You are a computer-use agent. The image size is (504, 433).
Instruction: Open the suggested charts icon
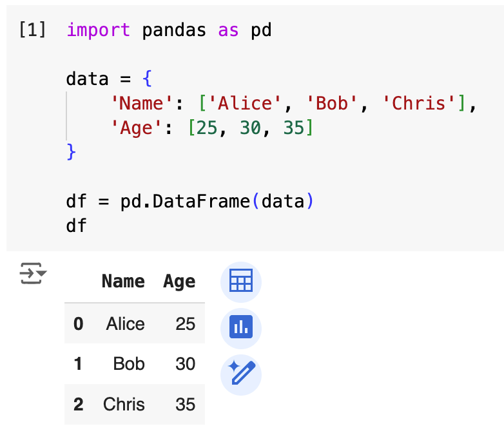(241, 328)
